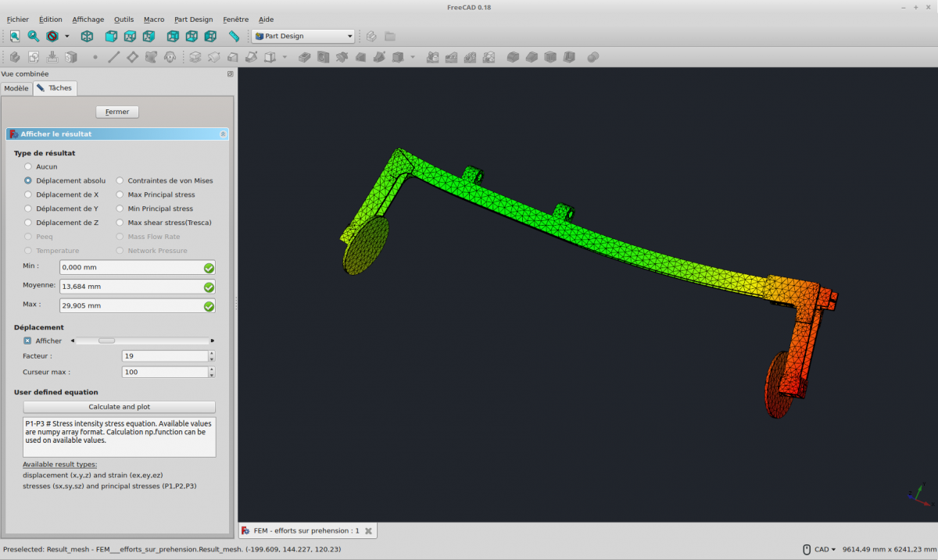Switch to the rear view cube icon
This screenshot has width=938, height=560.
[x=173, y=36]
